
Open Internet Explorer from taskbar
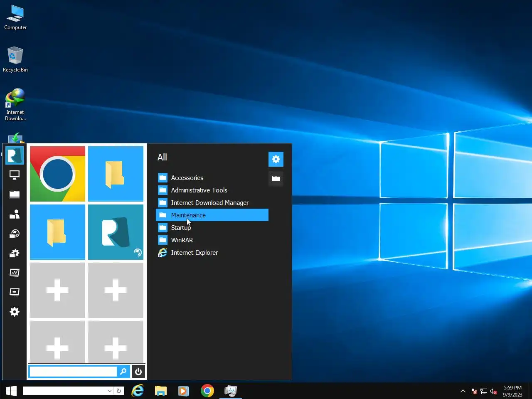point(138,391)
